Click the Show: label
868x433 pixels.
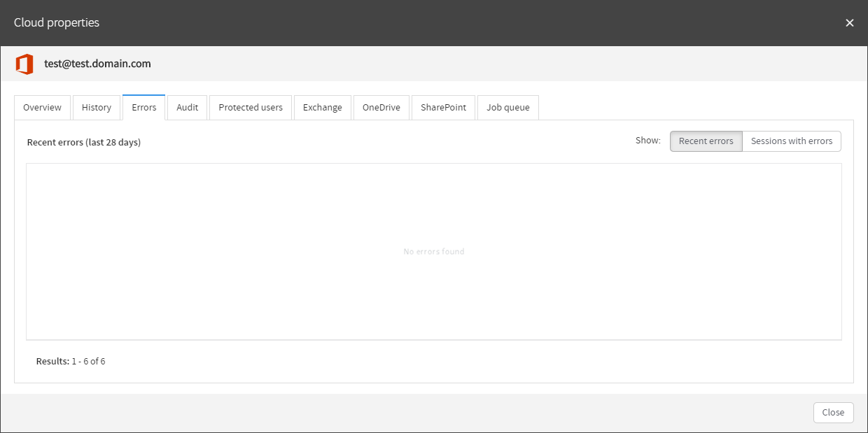click(x=648, y=141)
